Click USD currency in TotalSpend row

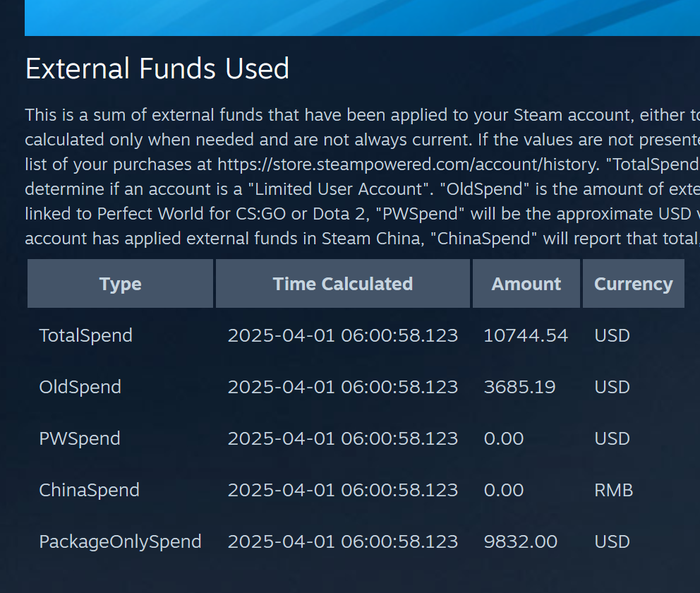[x=612, y=335]
